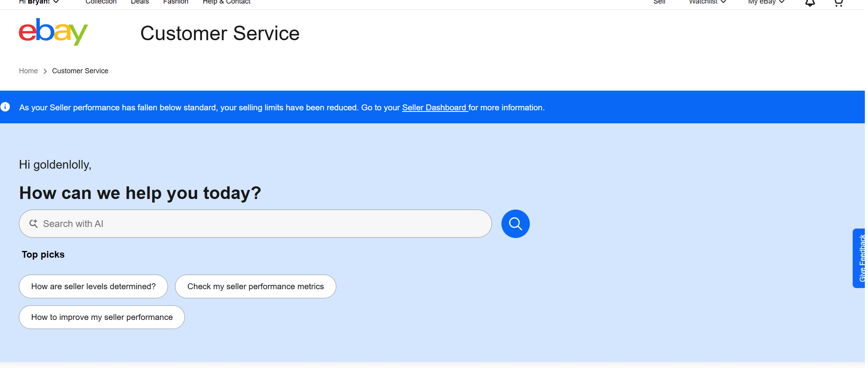Open the shopping cart

[838, 2]
